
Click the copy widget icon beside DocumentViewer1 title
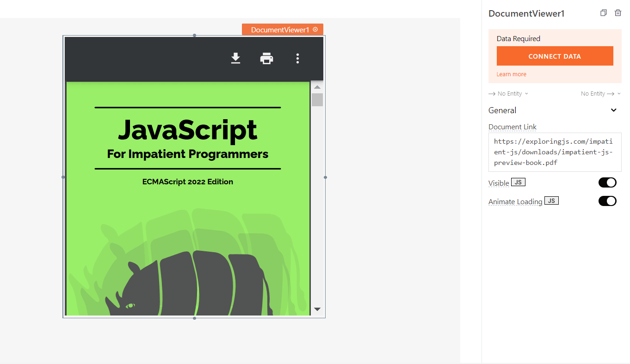pos(603,13)
